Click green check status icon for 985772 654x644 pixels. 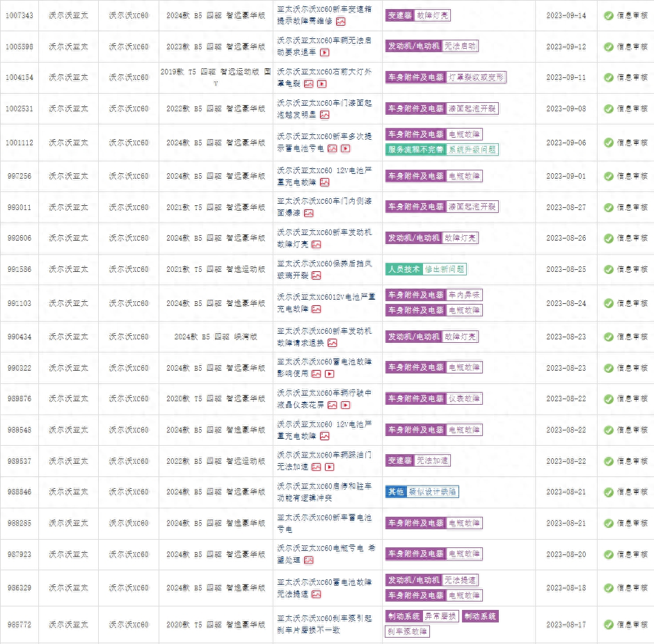tap(609, 625)
